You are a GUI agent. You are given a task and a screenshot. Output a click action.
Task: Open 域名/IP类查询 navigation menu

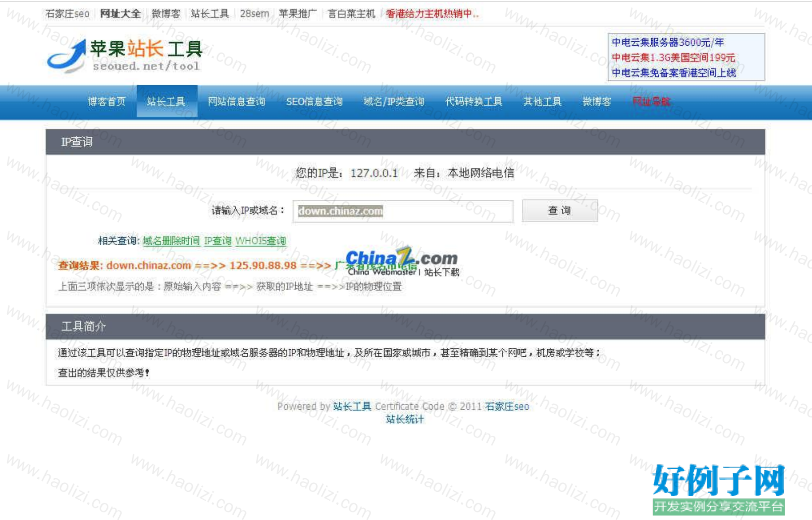point(394,102)
